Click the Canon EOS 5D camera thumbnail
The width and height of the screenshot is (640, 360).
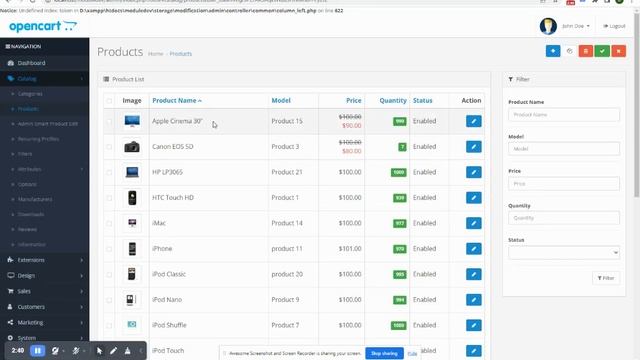click(132, 147)
